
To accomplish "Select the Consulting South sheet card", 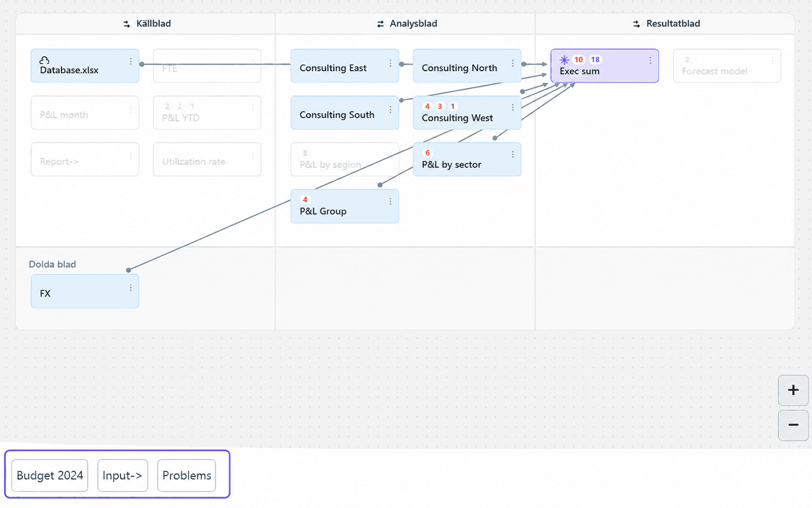I will coord(345,113).
